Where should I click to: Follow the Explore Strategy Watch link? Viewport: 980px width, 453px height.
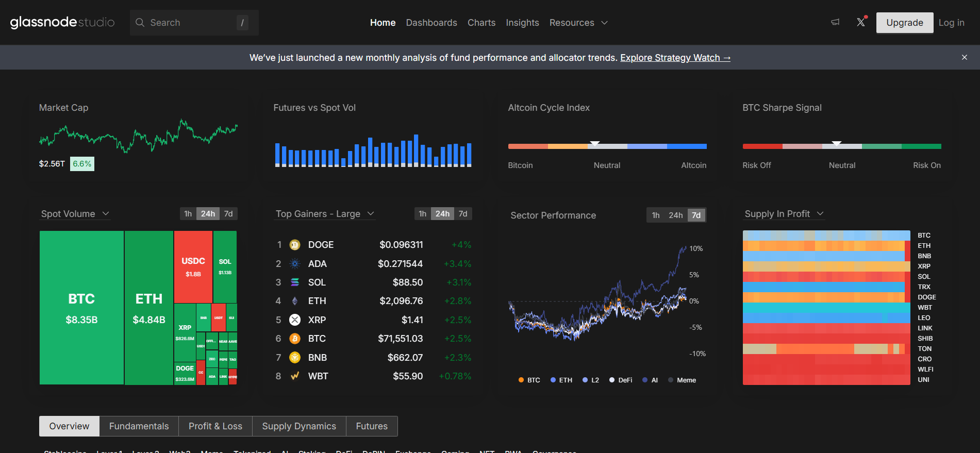point(675,58)
